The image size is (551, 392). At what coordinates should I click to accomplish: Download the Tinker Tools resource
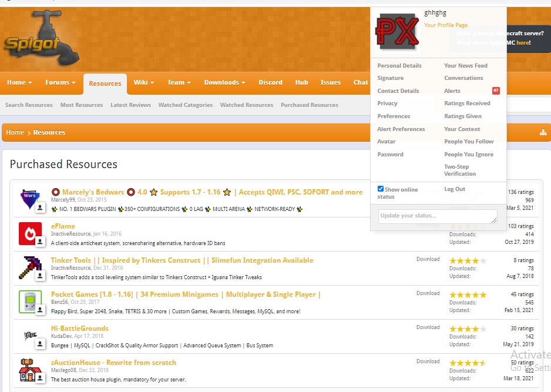pyautogui.click(x=428, y=259)
